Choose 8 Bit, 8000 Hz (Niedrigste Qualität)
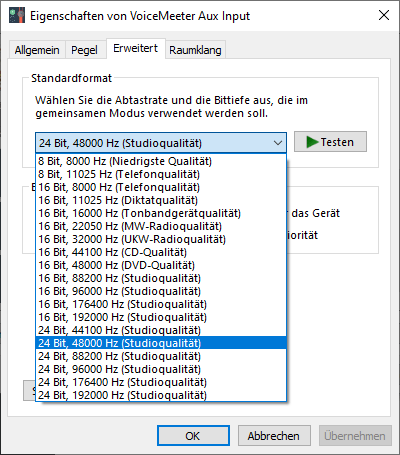400x455 pixels. (161, 161)
